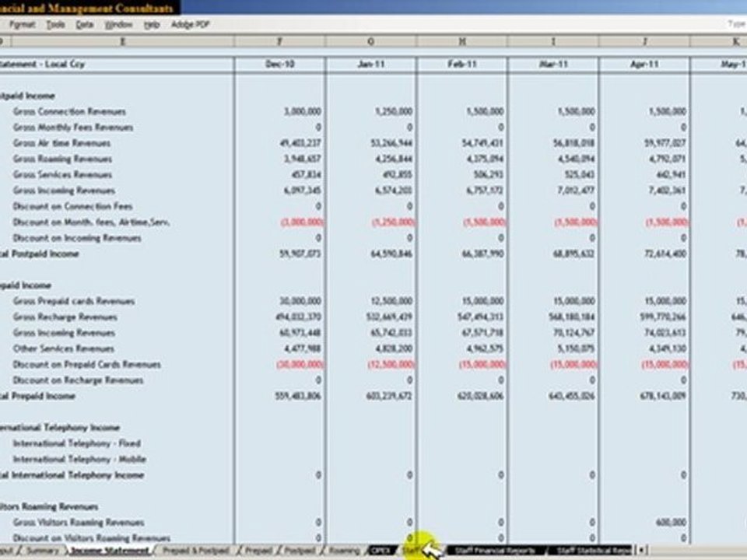747x560 pixels.
Task: Click the Dec-10 month heading cell
Action: tap(279, 64)
